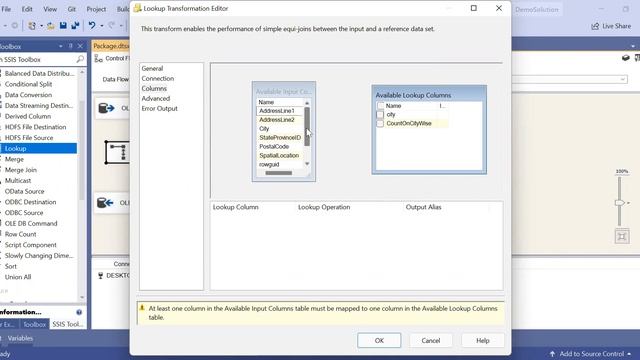640x360 pixels.
Task: Open the View menu
Action: coord(50,9)
